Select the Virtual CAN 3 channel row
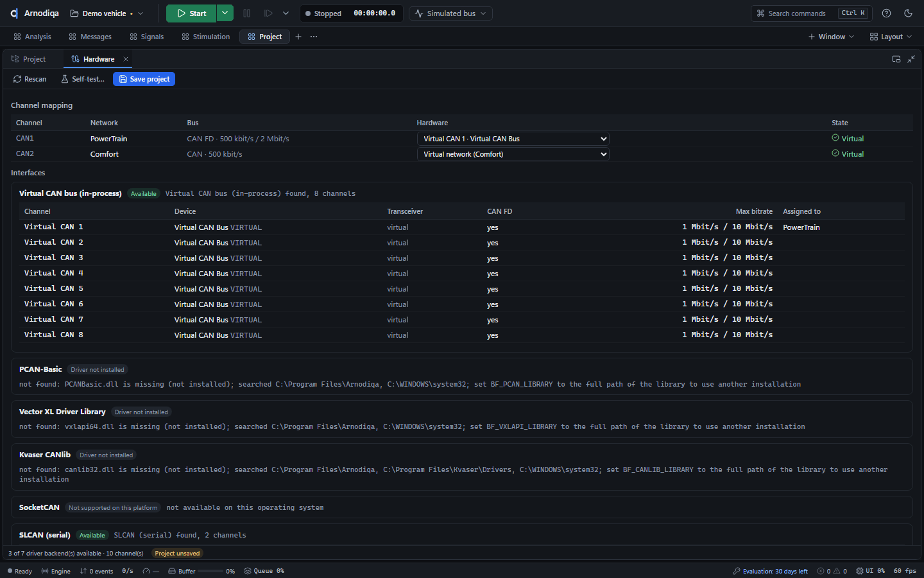 pyautogui.click(x=462, y=258)
